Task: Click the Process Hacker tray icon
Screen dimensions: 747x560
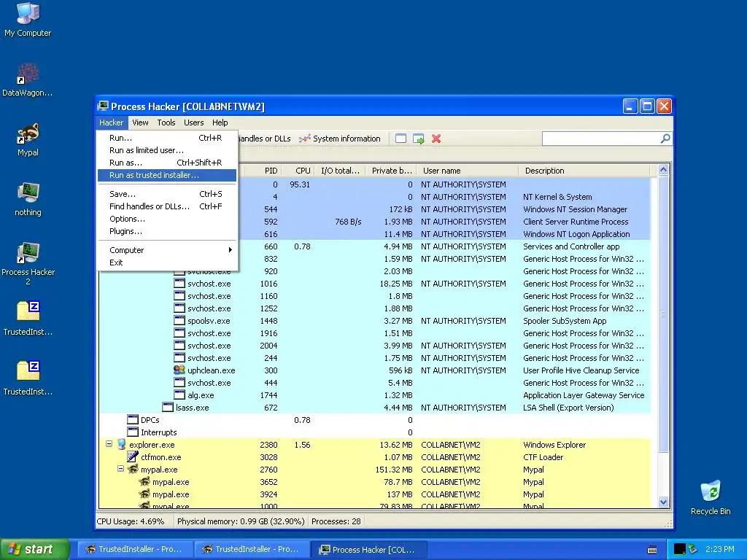Action: pyautogui.click(x=693, y=549)
